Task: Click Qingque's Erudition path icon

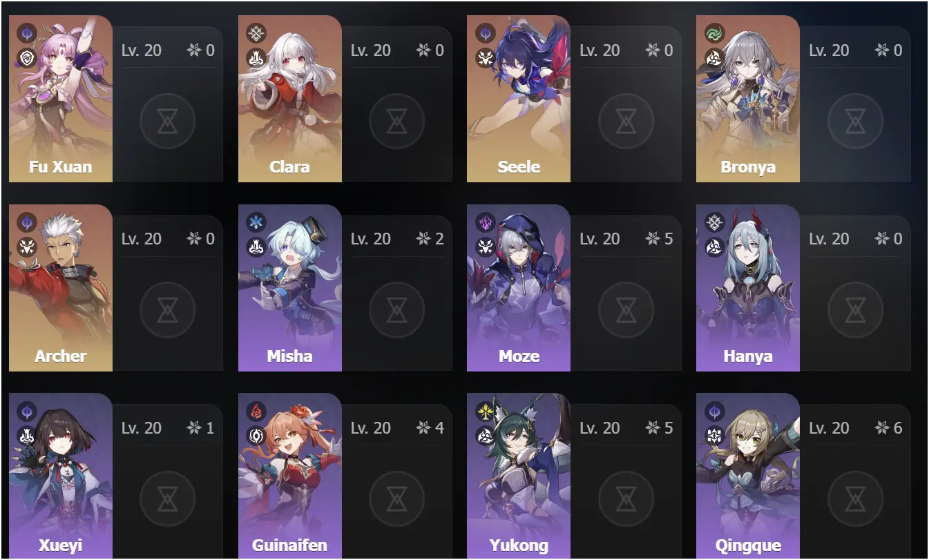Action: (715, 435)
